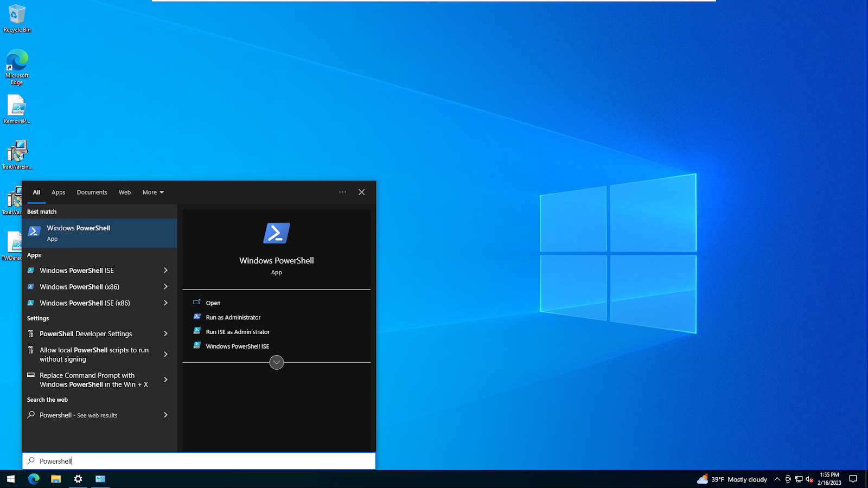Click the web search magnifier icon for Powershell
The height and width of the screenshot is (488, 868).
pos(31,415)
